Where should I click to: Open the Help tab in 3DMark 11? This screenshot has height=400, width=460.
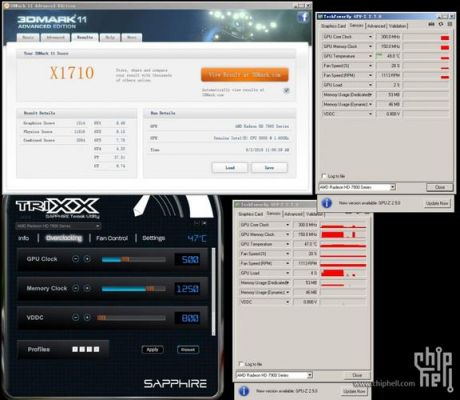pos(110,37)
